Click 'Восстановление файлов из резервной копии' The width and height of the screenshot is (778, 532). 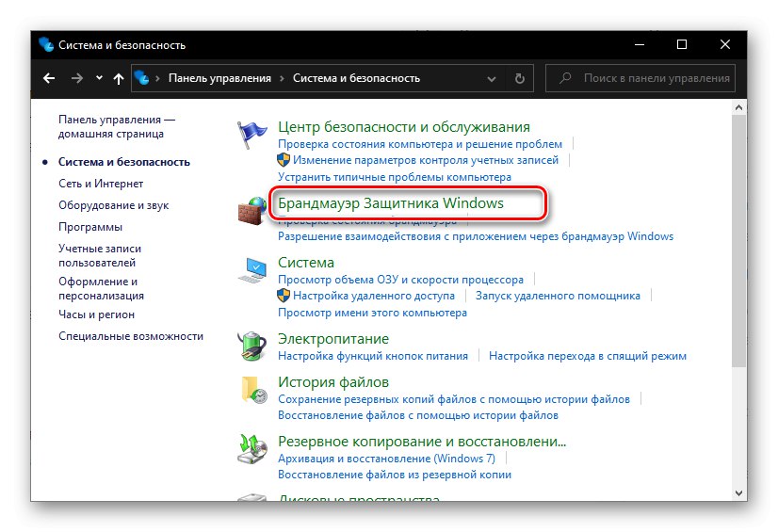coord(395,475)
